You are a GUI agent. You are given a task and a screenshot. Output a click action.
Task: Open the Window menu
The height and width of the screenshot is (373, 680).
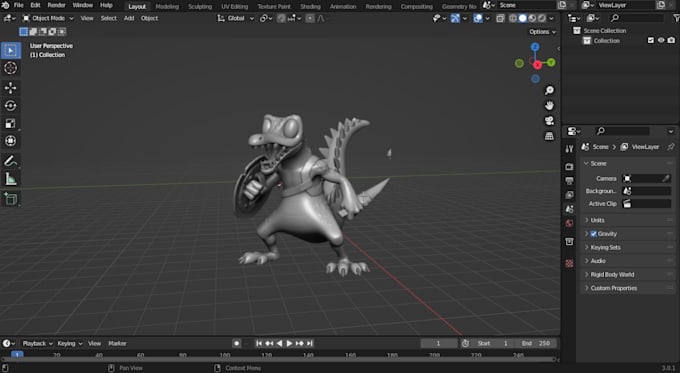coord(82,5)
